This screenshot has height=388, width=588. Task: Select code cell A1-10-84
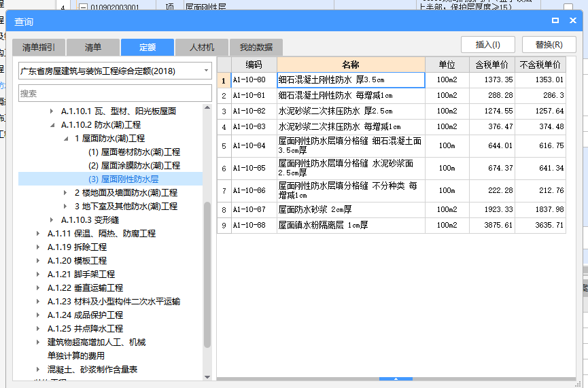click(x=254, y=146)
